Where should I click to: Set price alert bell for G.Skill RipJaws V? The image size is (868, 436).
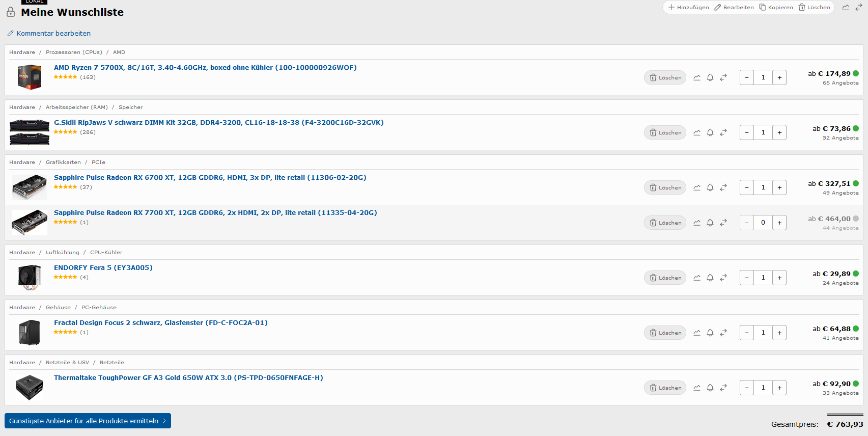(x=710, y=132)
